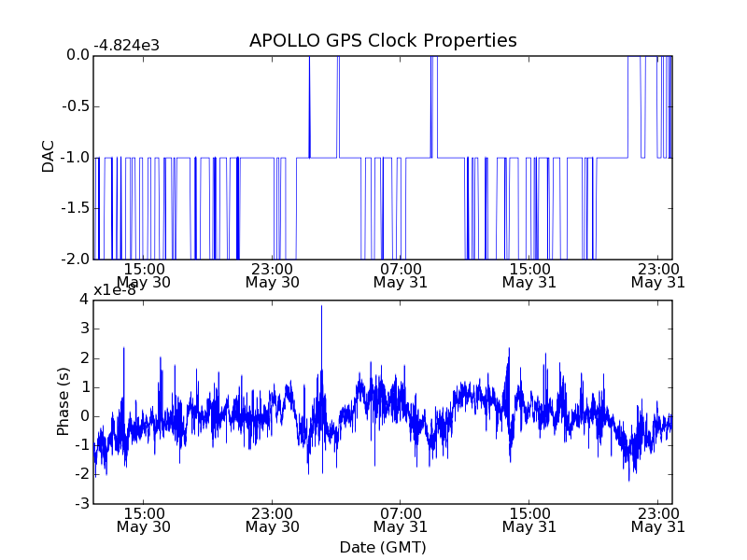Click the '-1' tick on the Phase axis
This screenshot has height=560, width=747.
click(82, 445)
